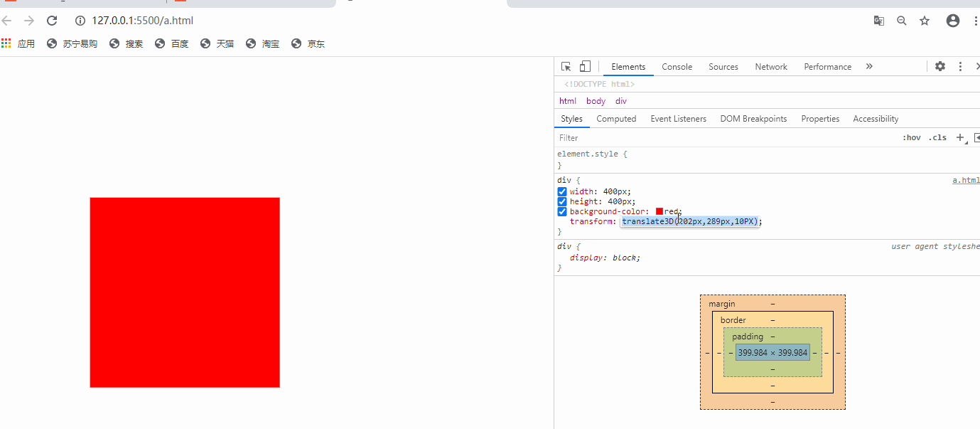Open the Event Listeners pane tab
980x429 pixels.
[x=678, y=119]
